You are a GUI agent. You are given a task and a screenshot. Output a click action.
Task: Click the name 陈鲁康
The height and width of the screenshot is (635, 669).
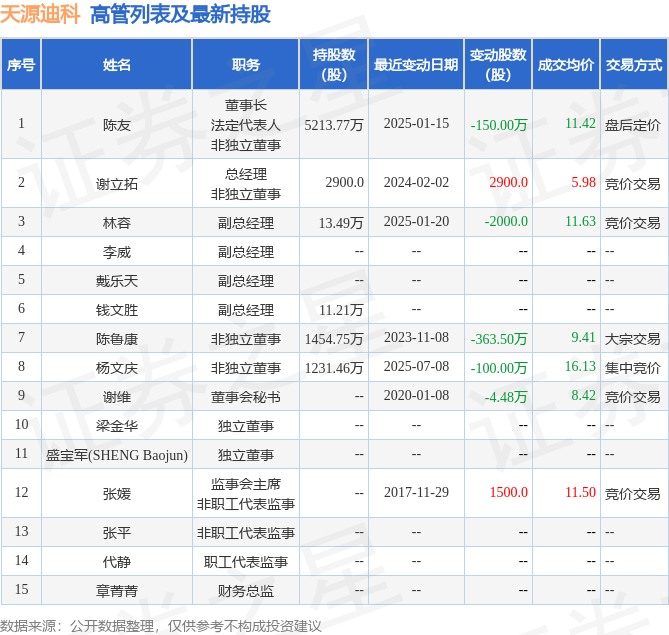pyautogui.click(x=116, y=339)
